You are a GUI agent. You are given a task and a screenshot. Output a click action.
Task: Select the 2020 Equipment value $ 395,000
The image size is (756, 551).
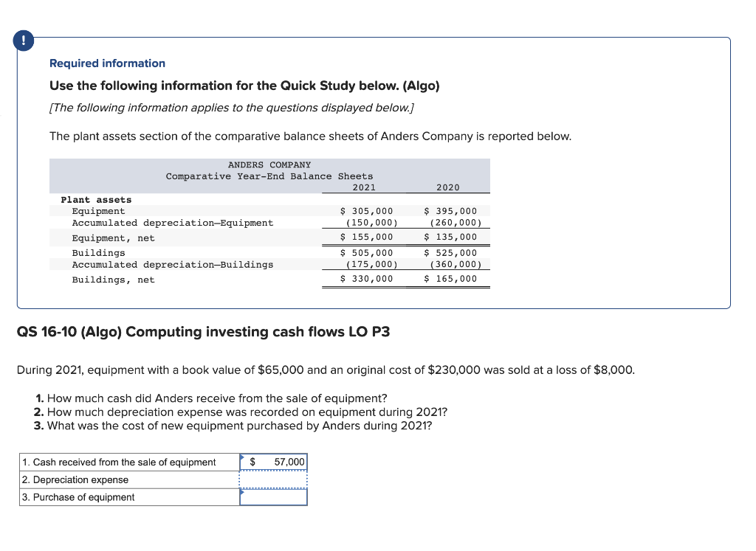[450, 211]
